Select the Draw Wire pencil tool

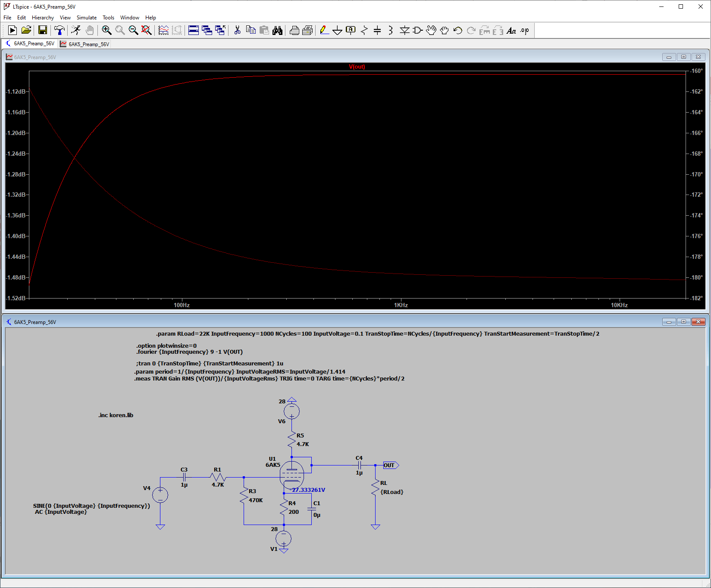[x=324, y=30]
